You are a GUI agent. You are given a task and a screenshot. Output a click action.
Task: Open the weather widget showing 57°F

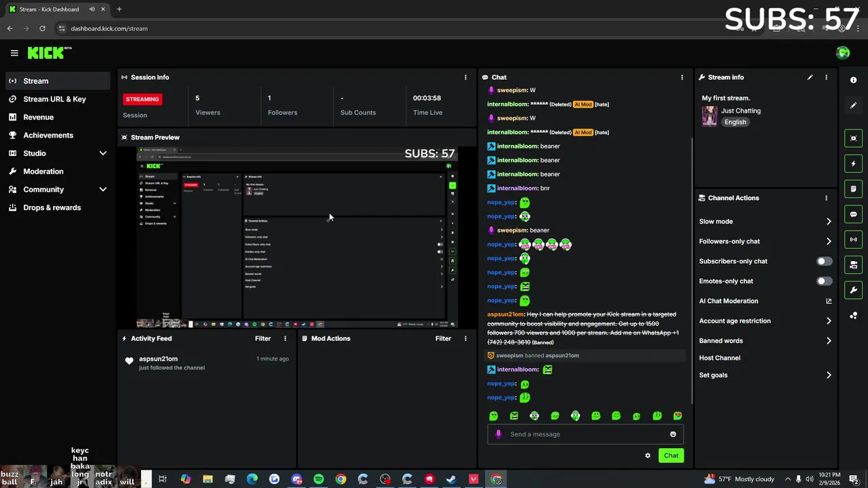(739, 479)
